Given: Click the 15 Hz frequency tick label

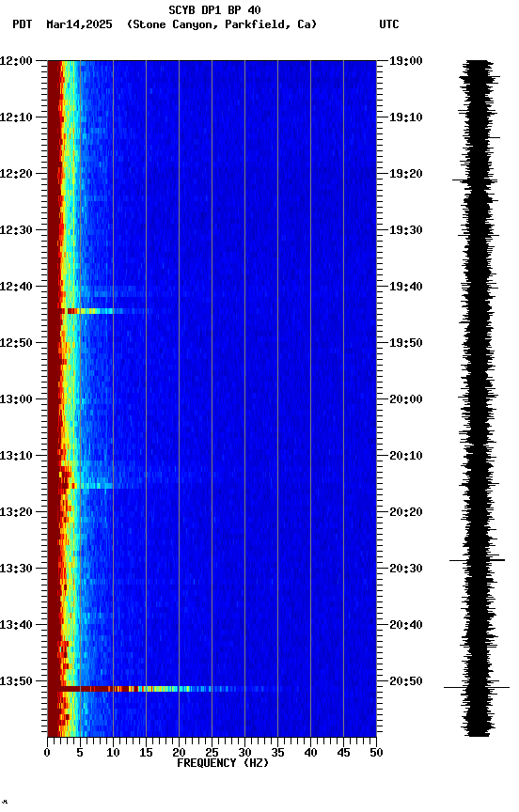Looking at the screenshot, I should coord(146,753).
